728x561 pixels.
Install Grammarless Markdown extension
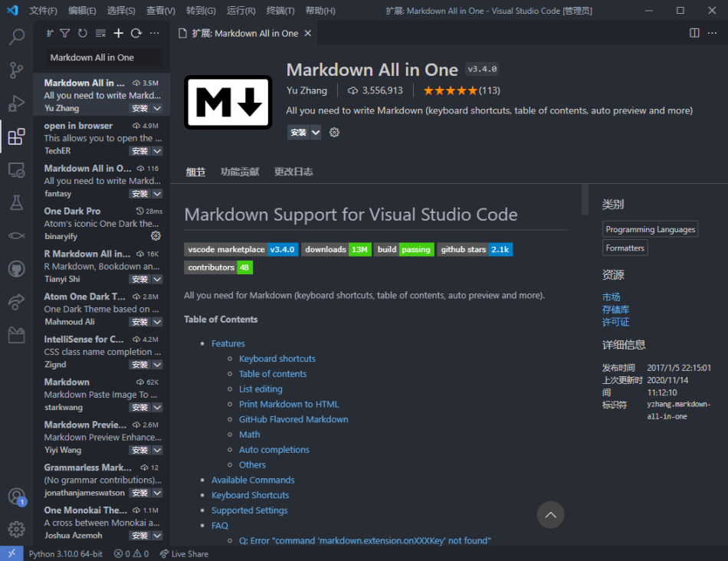pyautogui.click(x=139, y=493)
